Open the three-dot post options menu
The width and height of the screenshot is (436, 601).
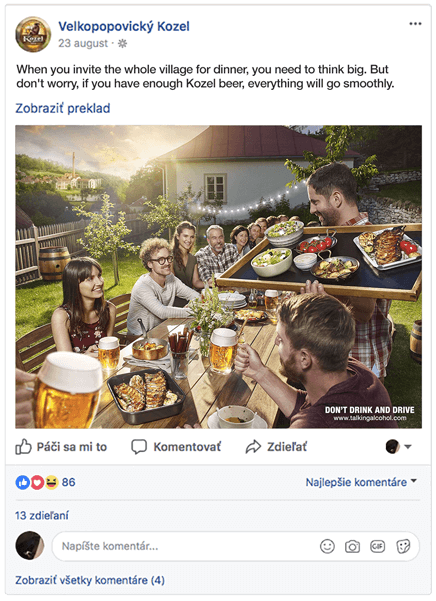415,24
